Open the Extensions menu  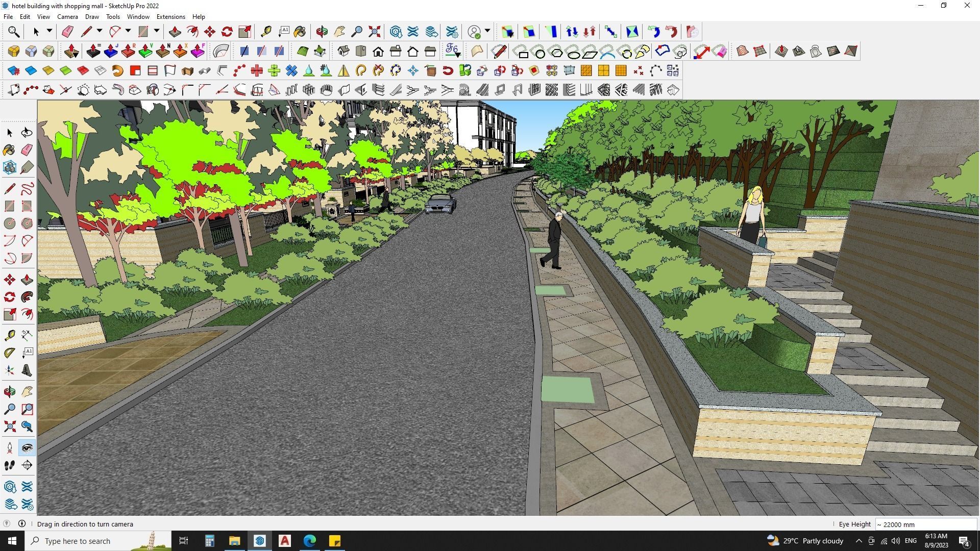170,17
